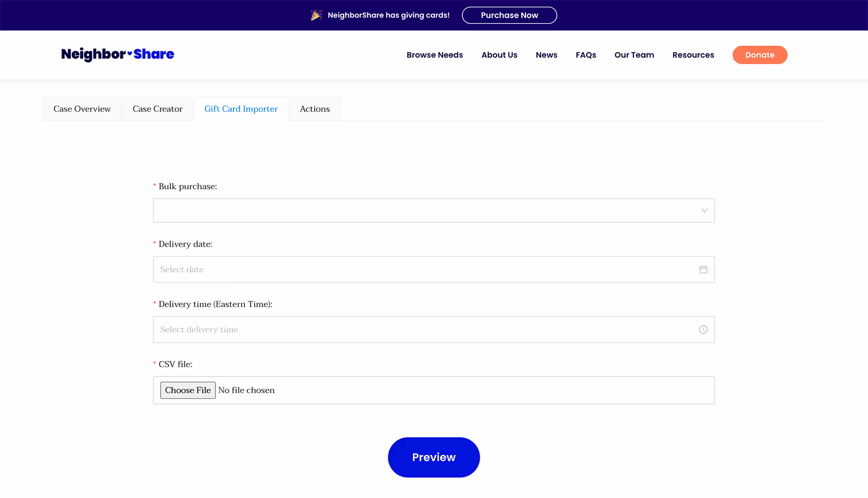Open the Actions tab
Viewport: 868px width, 498px height.
coord(314,109)
